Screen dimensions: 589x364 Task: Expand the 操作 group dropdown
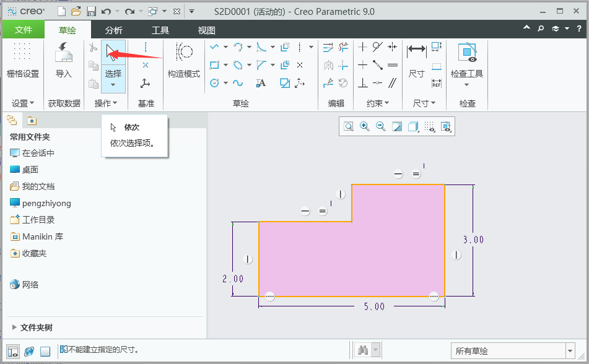106,103
